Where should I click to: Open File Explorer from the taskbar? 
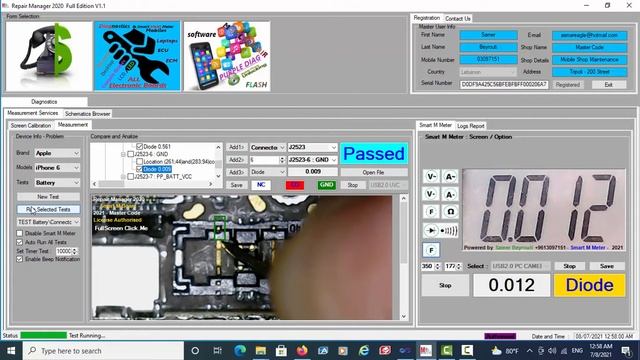click(x=261, y=351)
